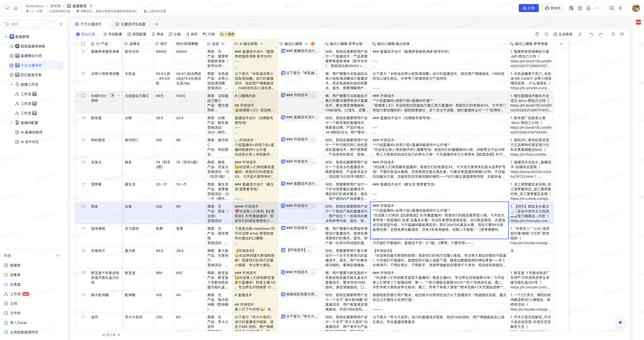Collapse the 直播间配置 folder
Image resolution: width=644 pixels, height=340 pixels.
pyautogui.click(x=12, y=123)
